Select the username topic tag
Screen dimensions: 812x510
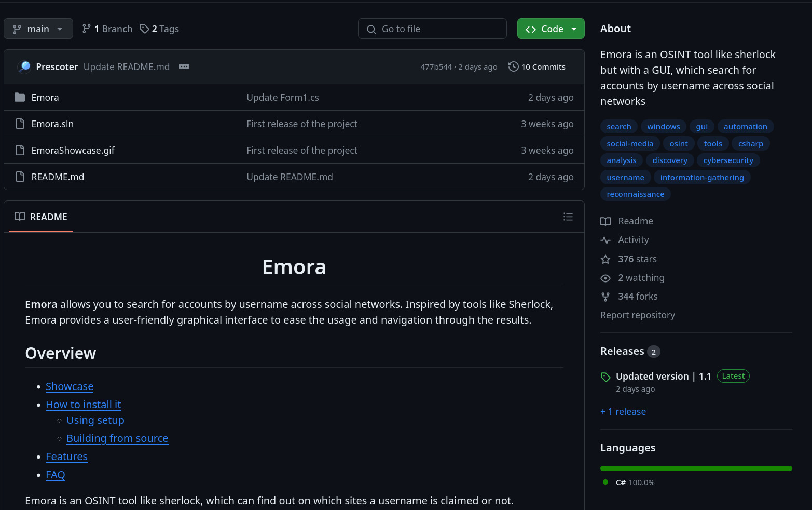point(625,178)
